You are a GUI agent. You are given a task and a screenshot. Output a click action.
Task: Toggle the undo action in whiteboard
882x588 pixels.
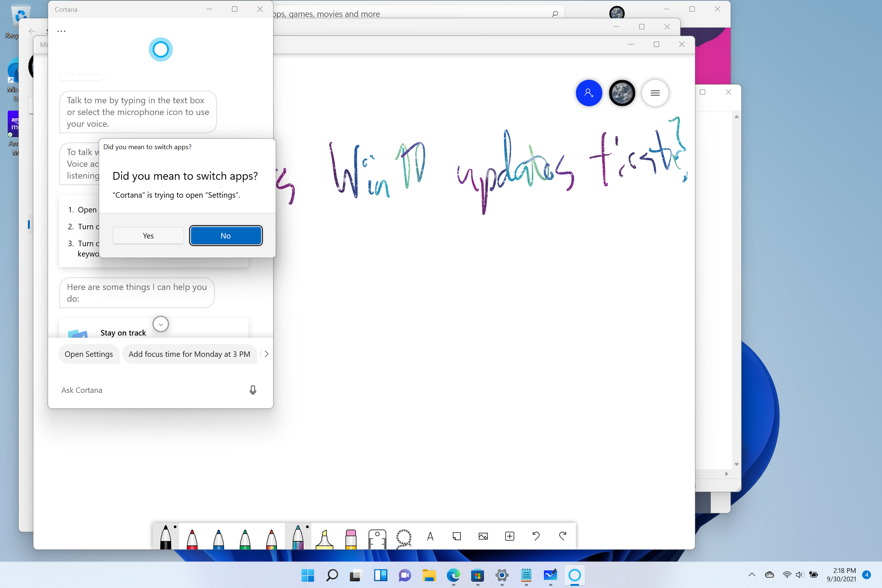point(536,536)
